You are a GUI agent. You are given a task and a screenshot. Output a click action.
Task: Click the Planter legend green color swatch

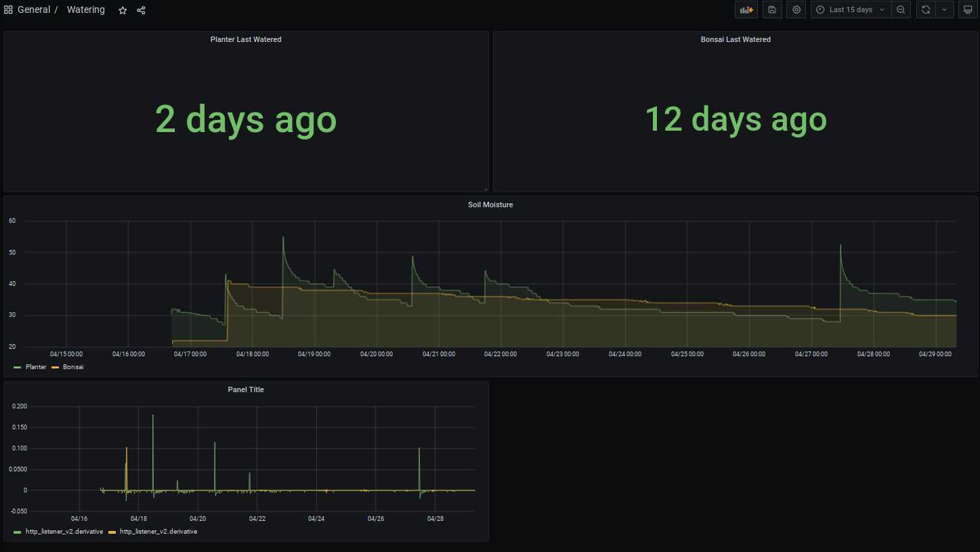[x=18, y=367]
